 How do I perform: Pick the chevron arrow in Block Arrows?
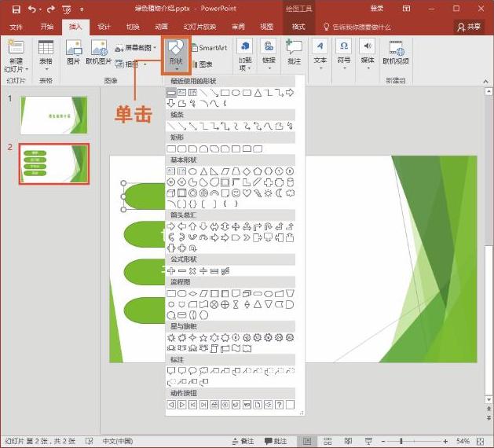pyautogui.click(x=247, y=237)
